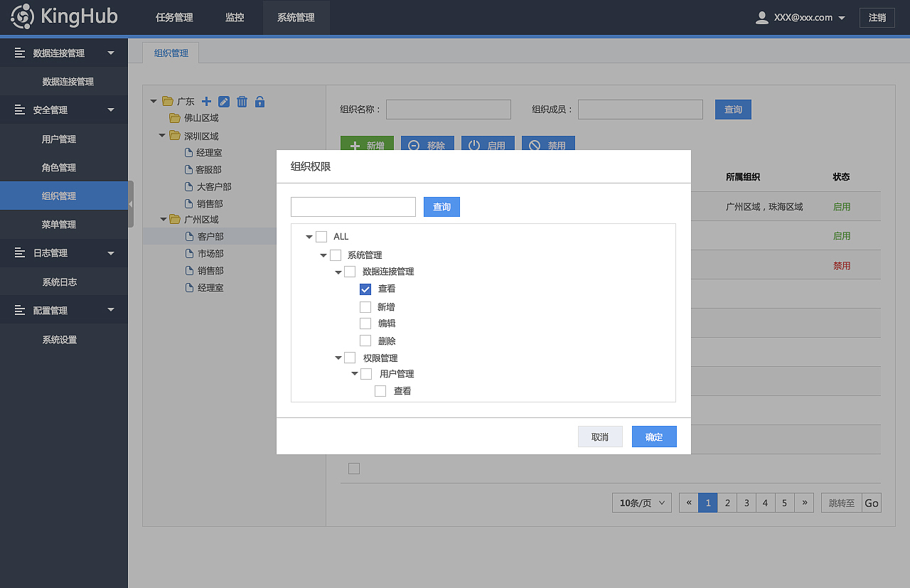Click the 广州区域 folder icon
Viewport: 910px width, 588px height.
pos(175,219)
